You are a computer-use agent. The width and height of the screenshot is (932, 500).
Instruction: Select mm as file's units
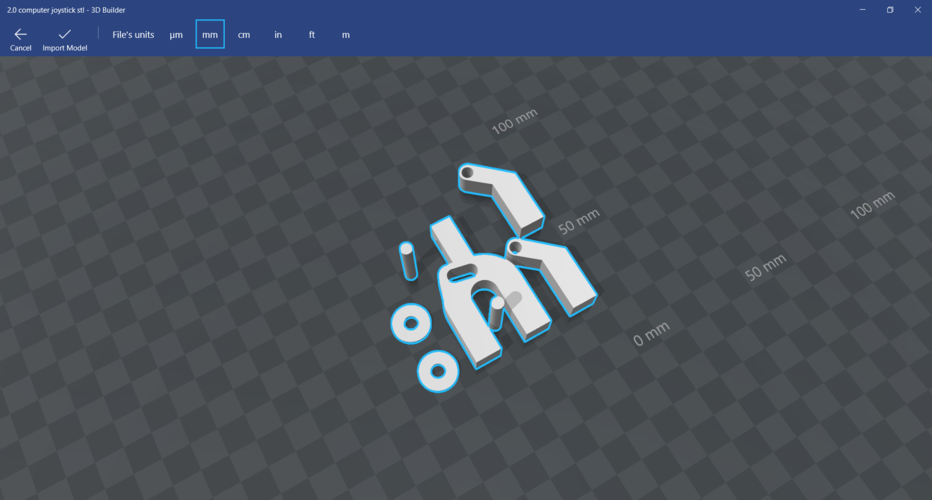(x=210, y=34)
